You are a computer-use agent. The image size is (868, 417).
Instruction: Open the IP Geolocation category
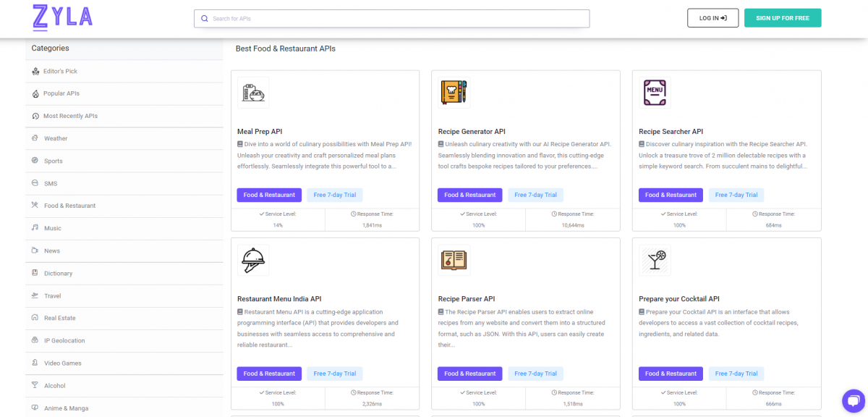[x=64, y=340]
